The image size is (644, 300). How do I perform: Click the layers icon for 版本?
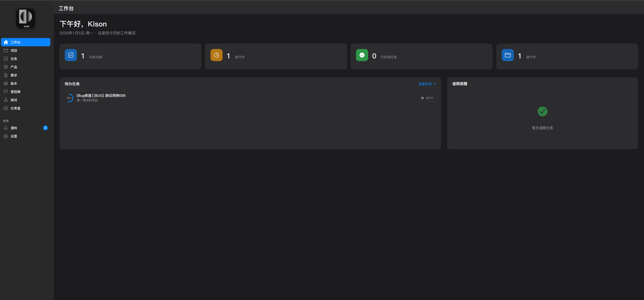tap(6, 84)
